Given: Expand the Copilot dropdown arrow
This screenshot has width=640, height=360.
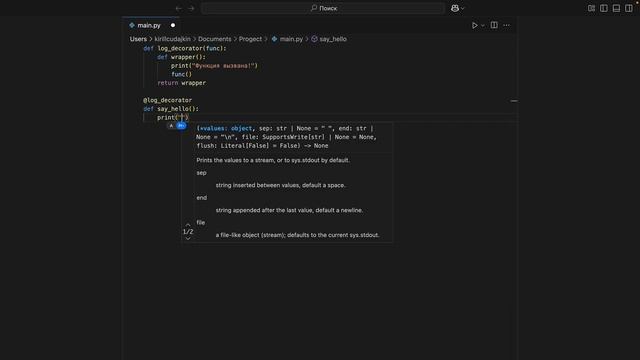Looking at the screenshot, I should (462, 8).
